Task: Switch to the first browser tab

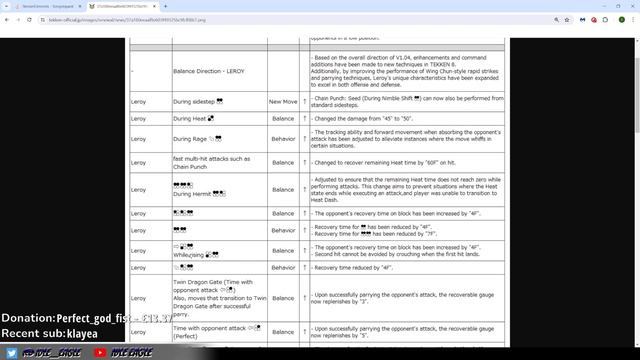Action: (x=48, y=7)
